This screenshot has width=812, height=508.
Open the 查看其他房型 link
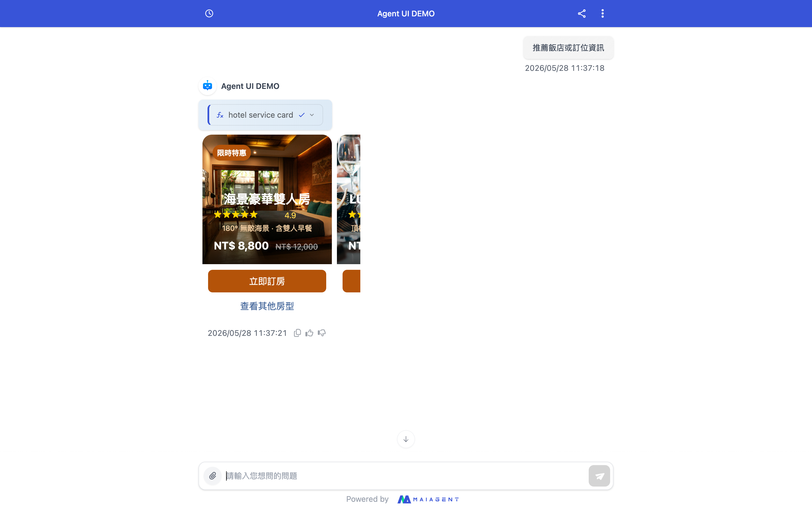pos(267,306)
